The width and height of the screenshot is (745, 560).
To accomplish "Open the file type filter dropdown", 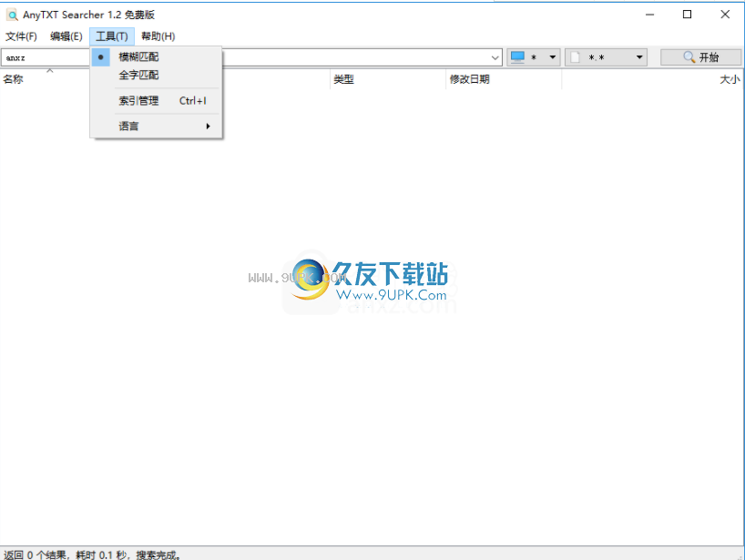I will tap(606, 57).
